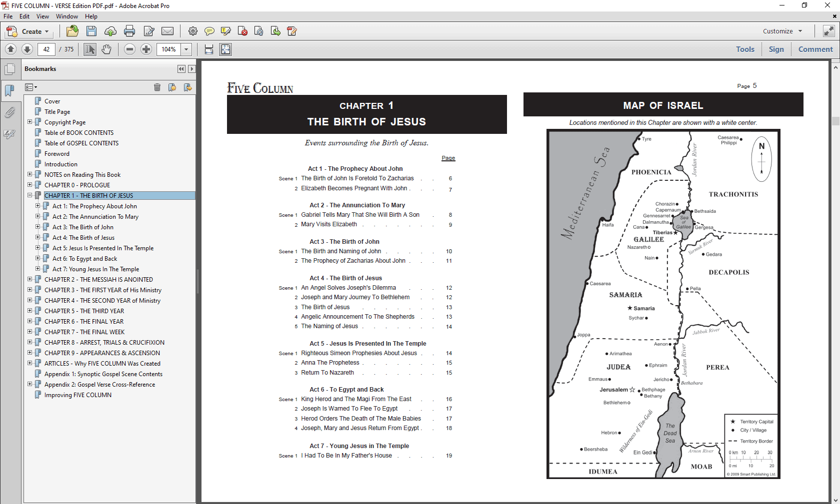The image size is (840, 504).
Task: Open a file with folder icon
Action: click(x=72, y=31)
